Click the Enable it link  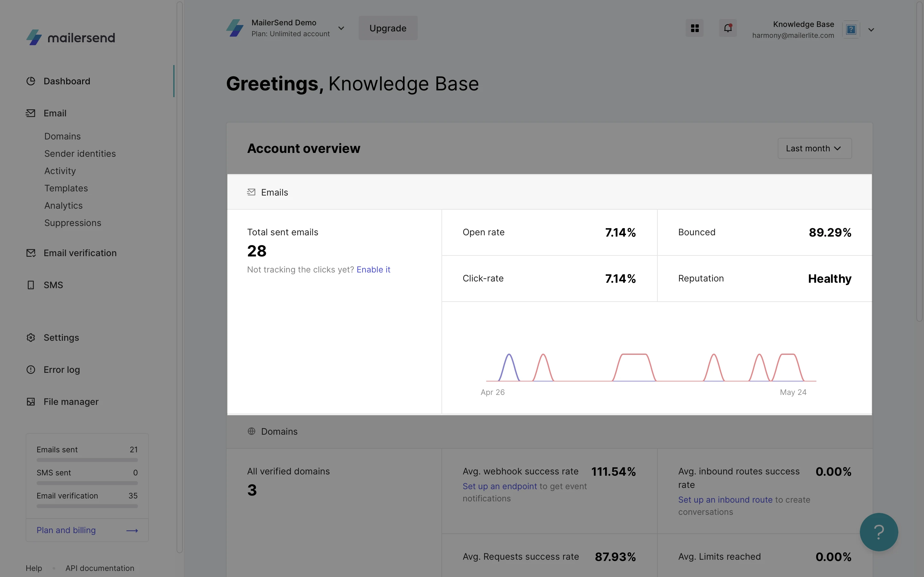click(x=373, y=269)
